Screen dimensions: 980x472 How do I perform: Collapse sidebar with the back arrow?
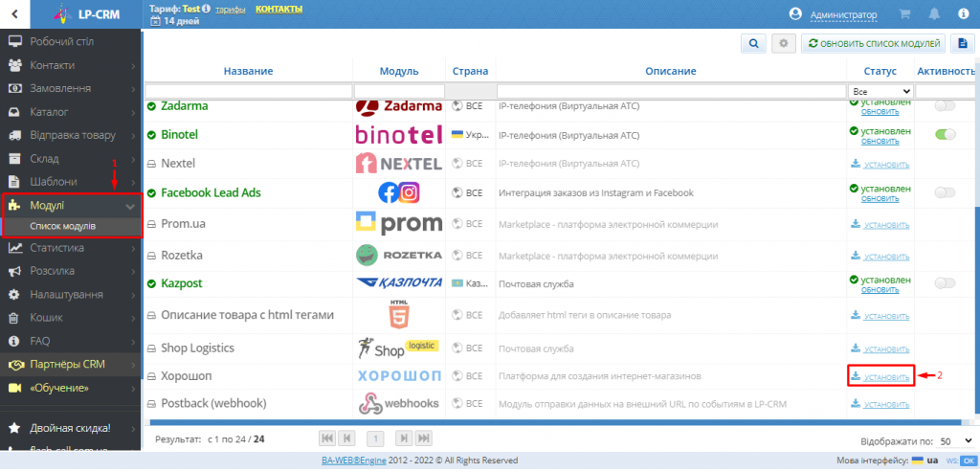click(x=14, y=13)
